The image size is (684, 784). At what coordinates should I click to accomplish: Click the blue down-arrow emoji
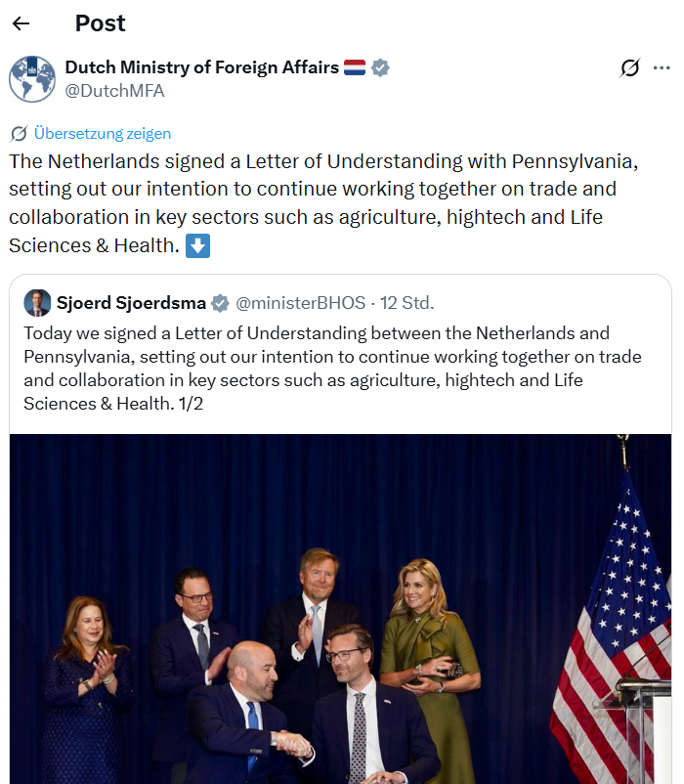197,245
